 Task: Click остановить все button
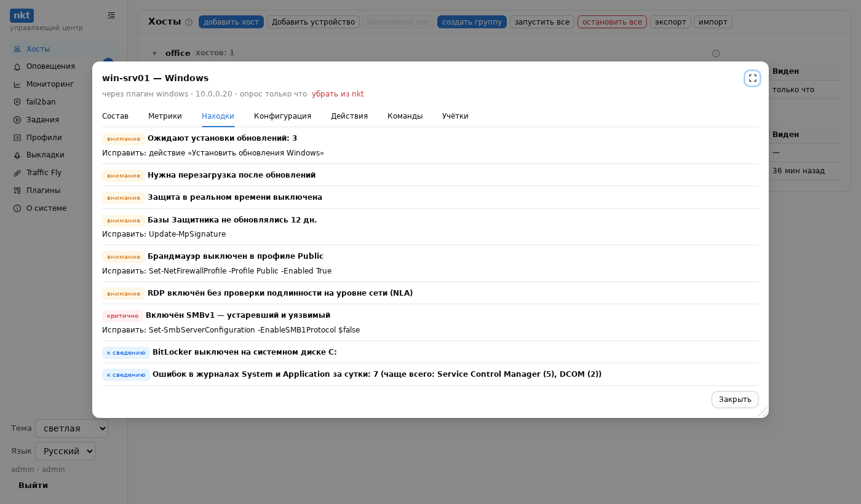tap(612, 22)
